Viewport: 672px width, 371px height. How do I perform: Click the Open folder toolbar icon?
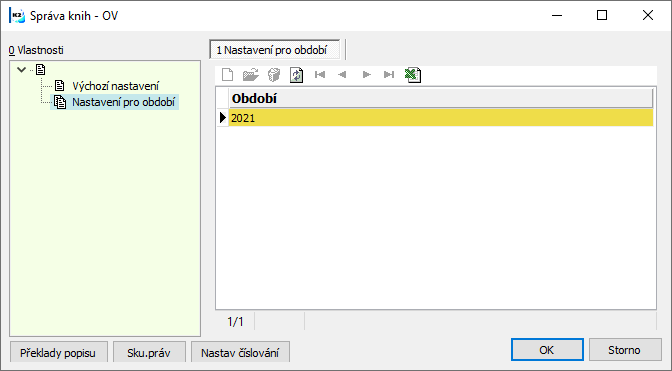pos(251,75)
